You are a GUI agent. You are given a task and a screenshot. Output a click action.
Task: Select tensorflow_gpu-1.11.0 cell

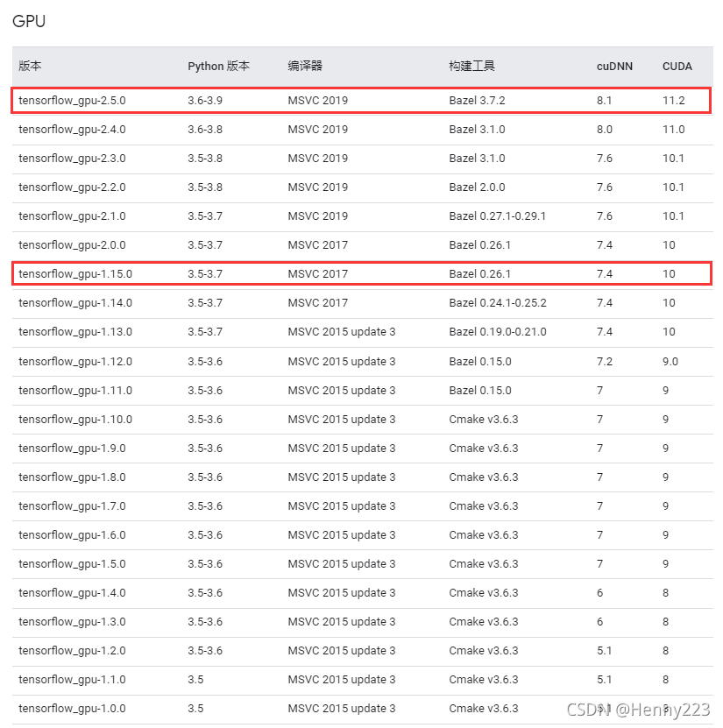[75, 391]
